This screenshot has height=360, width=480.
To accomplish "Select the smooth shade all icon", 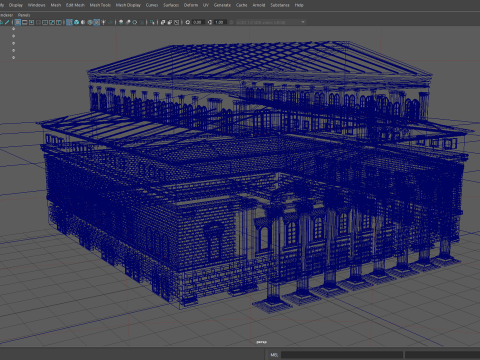I will pyautogui.click(x=76, y=22).
